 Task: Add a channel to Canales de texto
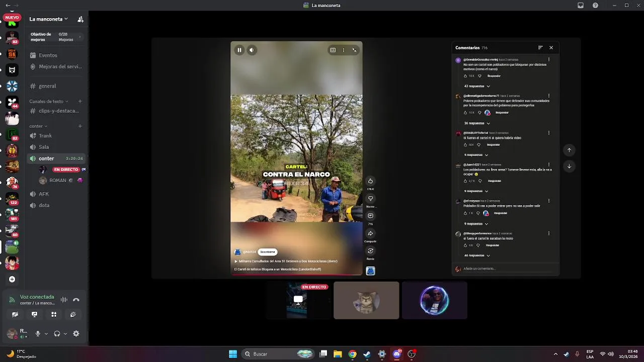(x=80, y=102)
